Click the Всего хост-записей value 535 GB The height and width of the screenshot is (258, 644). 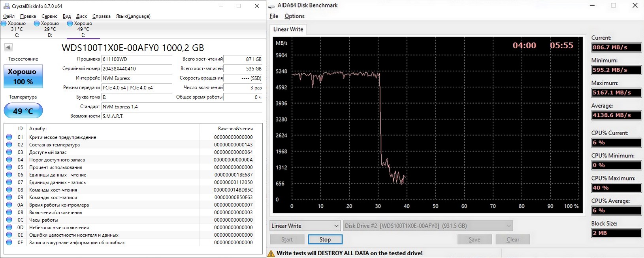click(x=243, y=69)
